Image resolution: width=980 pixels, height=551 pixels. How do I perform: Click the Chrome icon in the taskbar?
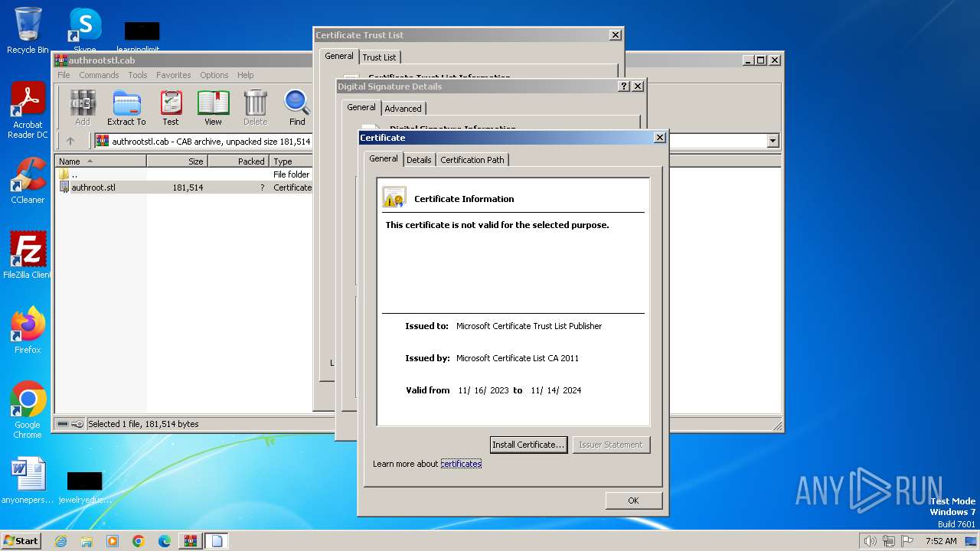(139, 541)
